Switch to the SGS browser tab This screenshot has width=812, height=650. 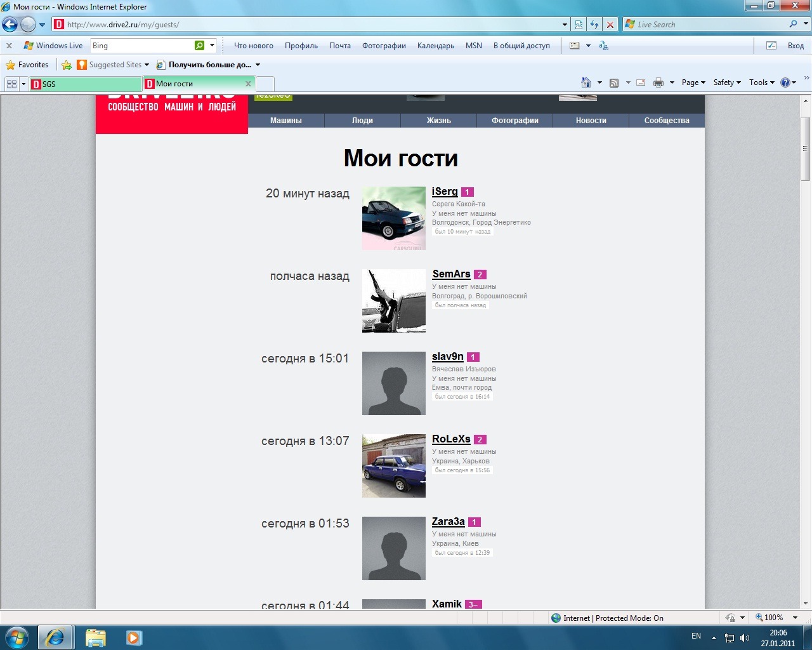(86, 83)
